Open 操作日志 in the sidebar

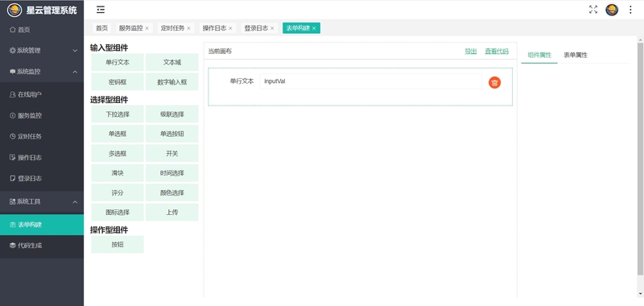42,157
